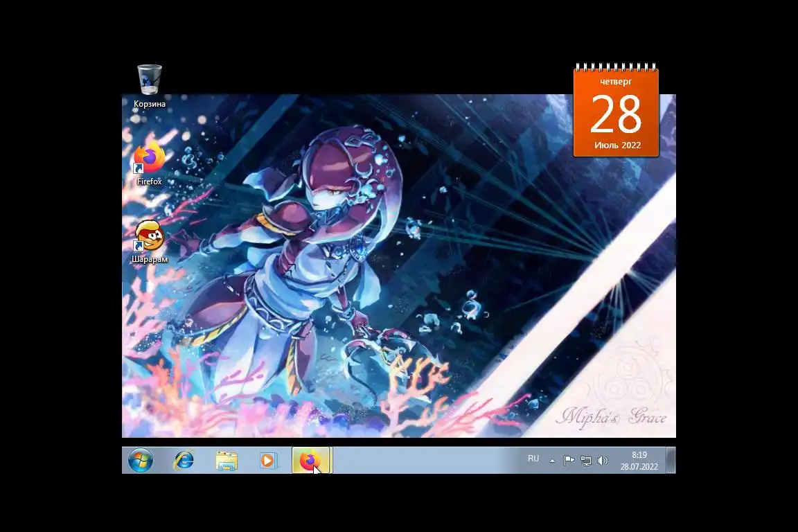Screen dimensions: 798x532
Task: Open the taskbar clock showing 8:19
Action: click(639, 461)
